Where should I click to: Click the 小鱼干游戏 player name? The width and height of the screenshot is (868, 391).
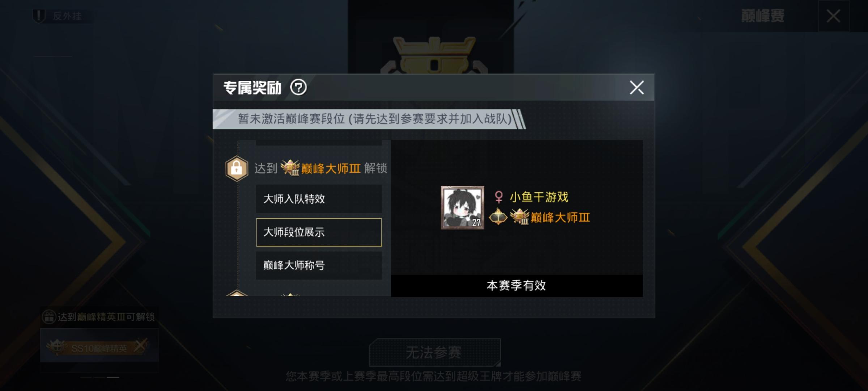[x=539, y=197]
